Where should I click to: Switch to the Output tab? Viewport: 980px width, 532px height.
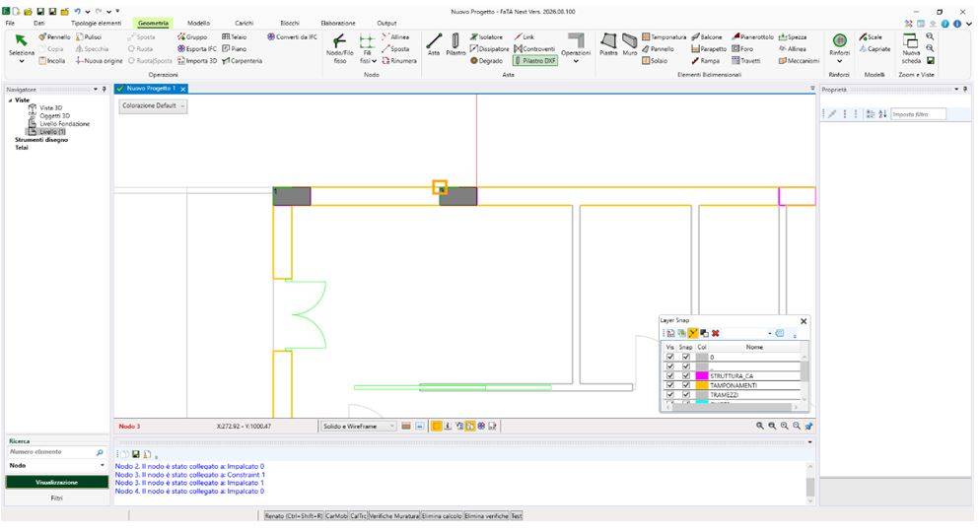[x=386, y=23]
